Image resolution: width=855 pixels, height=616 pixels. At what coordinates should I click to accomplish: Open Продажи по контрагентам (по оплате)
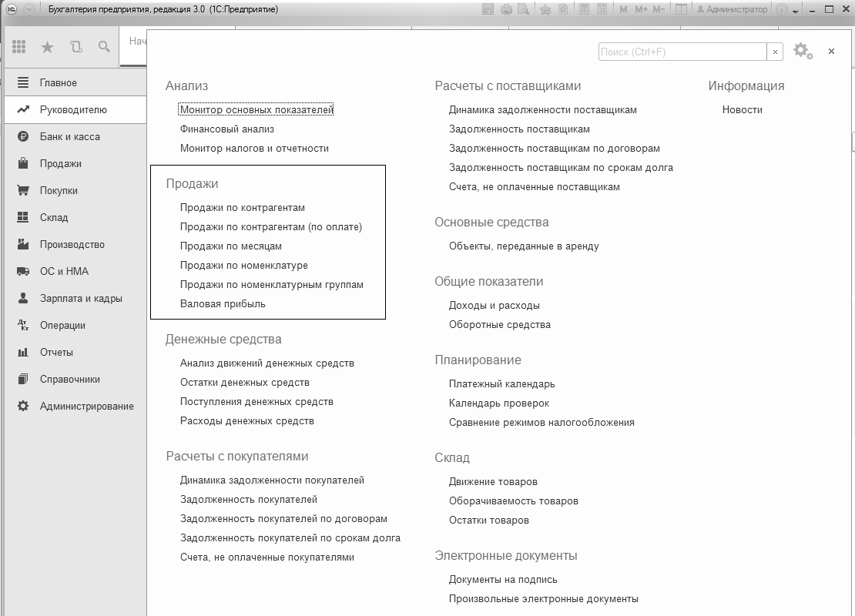click(x=271, y=227)
